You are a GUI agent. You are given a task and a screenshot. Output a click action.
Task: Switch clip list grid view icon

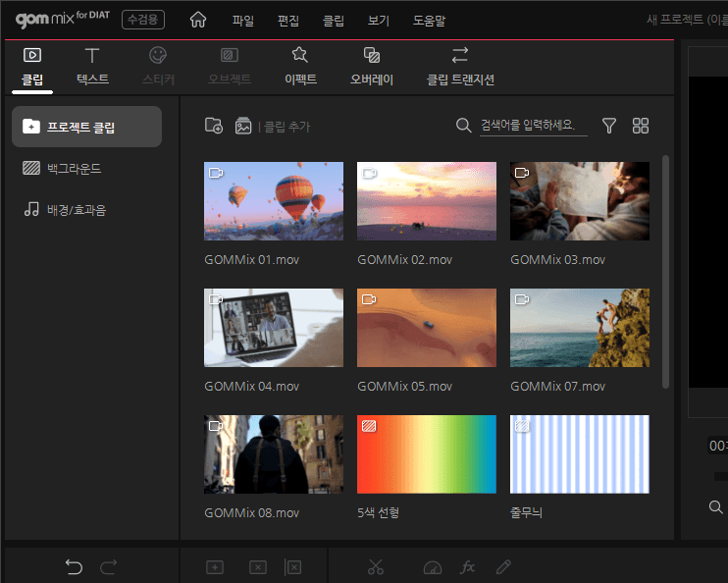(641, 126)
